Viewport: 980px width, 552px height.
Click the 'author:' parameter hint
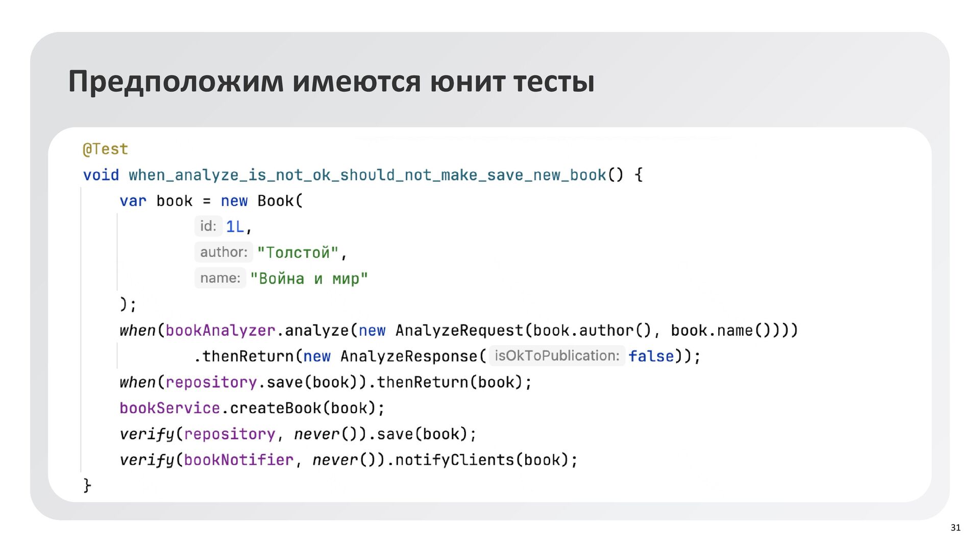pyautogui.click(x=224, y=252)
